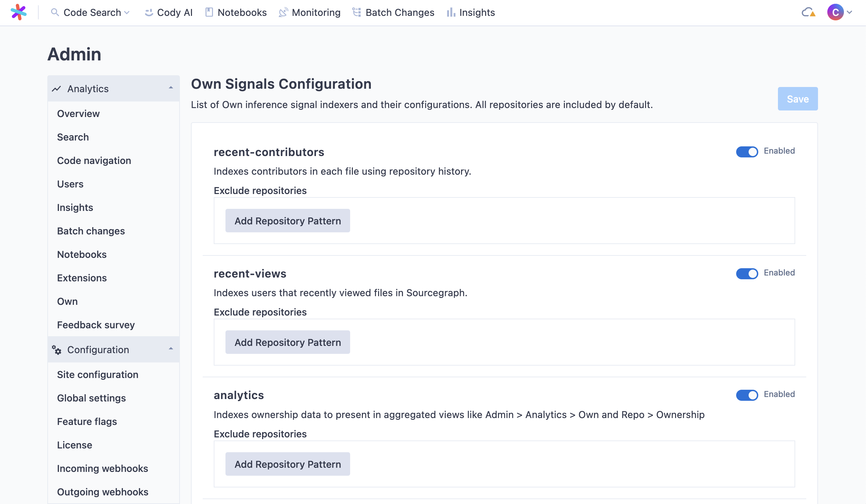Open Search analytics in sidebar

113,137
